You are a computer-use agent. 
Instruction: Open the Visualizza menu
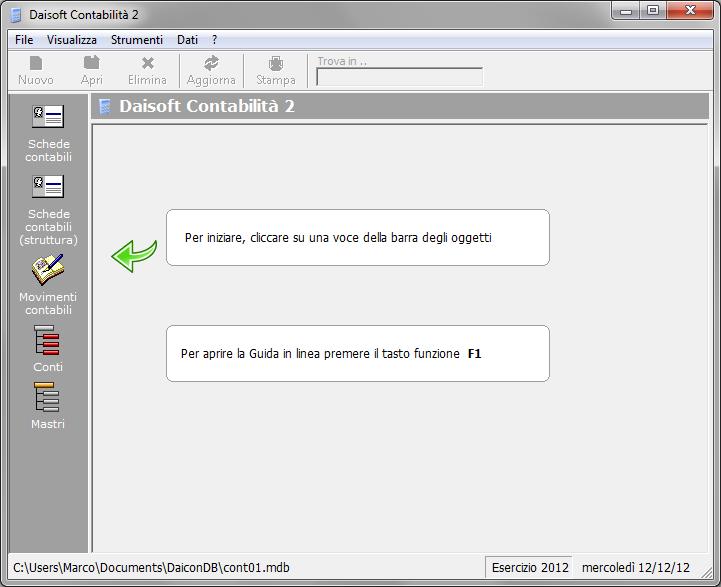coord(72,40)
